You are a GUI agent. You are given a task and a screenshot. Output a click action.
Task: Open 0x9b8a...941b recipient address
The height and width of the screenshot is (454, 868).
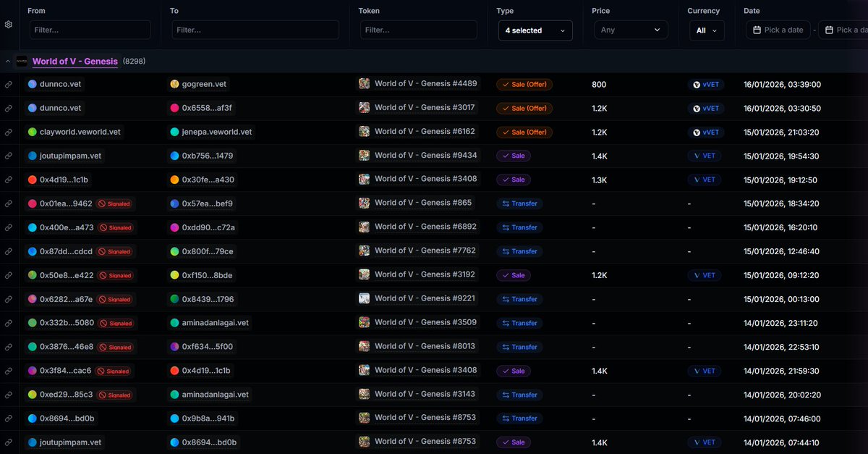[208, 419]
